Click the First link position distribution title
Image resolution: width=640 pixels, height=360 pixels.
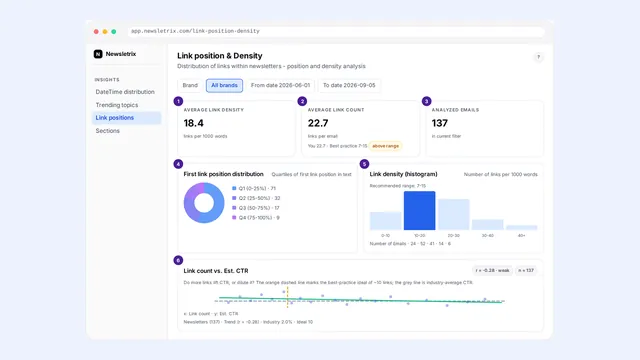click(223, 174)
